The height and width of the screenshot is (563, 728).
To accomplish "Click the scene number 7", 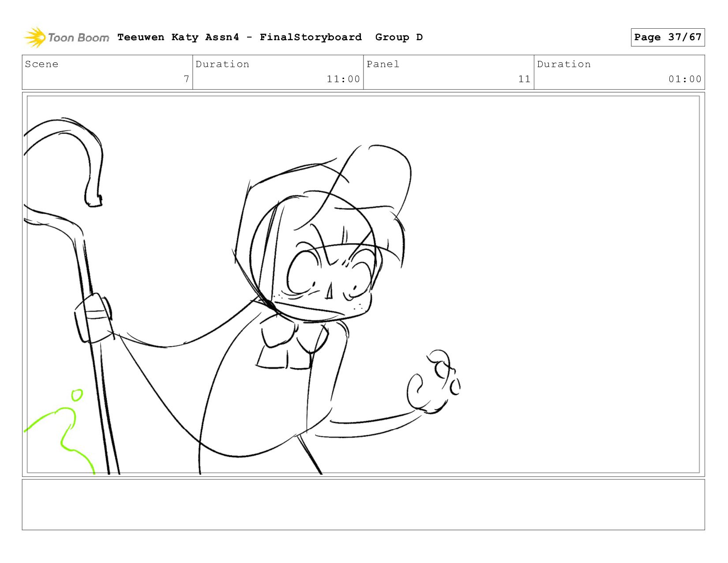I will pyautogui.click(x=187, y=79).
